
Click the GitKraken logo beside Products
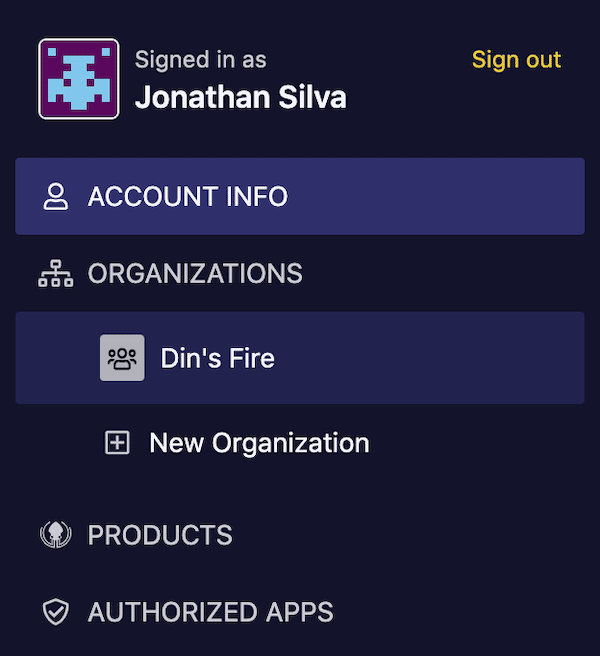click(56, 535)
